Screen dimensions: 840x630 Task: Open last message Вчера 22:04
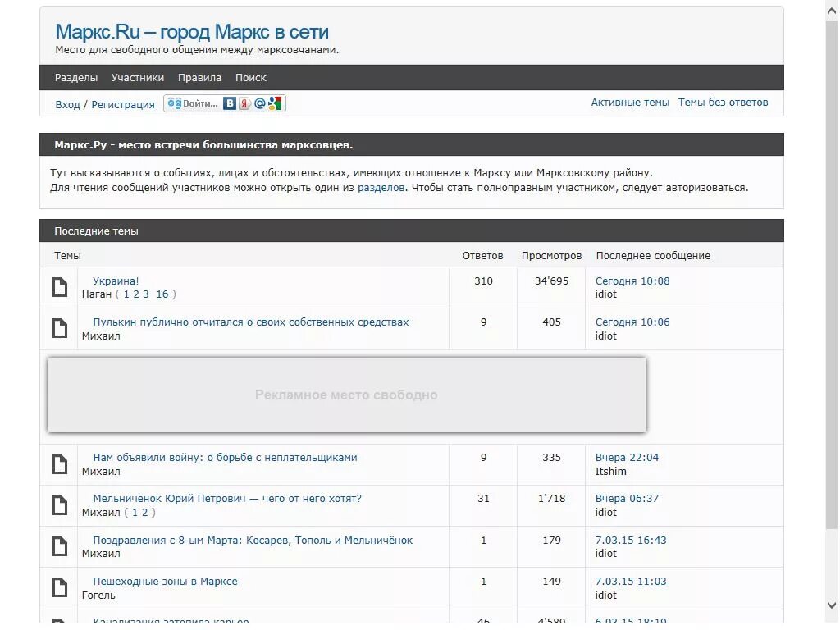tap(627, 458)
